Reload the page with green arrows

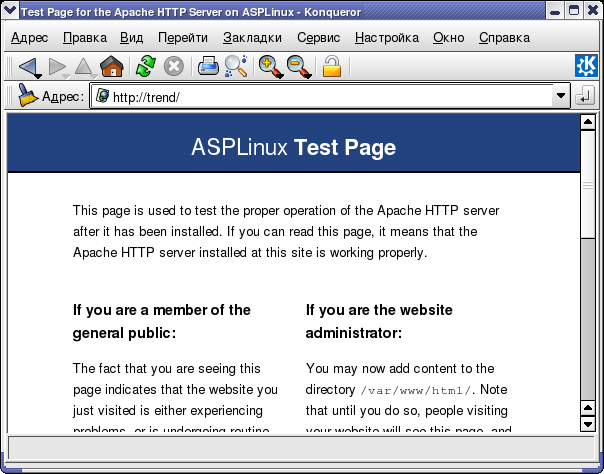[146, 66]
